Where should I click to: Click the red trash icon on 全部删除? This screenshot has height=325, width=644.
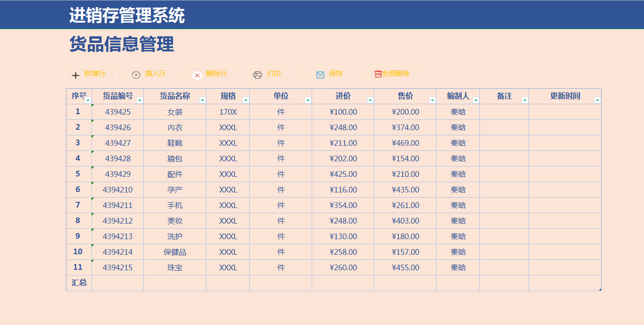tap(379, 73)
